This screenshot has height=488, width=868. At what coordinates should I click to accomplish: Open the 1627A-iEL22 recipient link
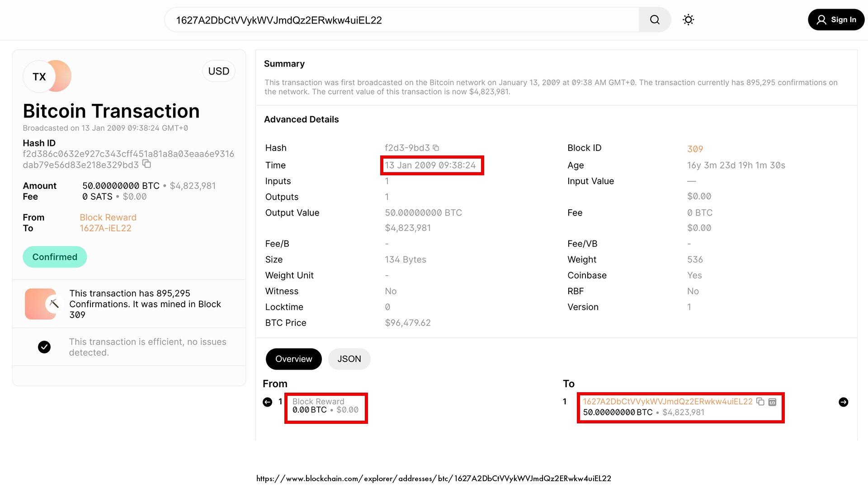pos(105,228)
